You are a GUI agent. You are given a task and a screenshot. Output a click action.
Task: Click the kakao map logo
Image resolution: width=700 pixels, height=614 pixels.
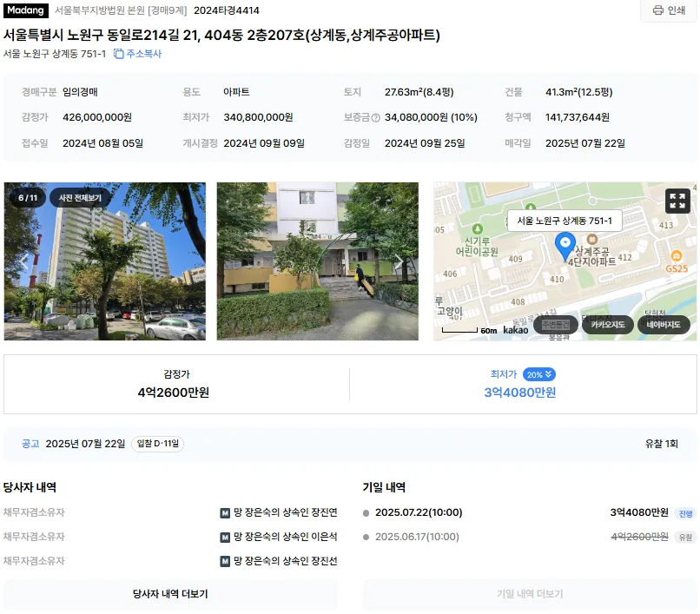[x=516, y=330]
